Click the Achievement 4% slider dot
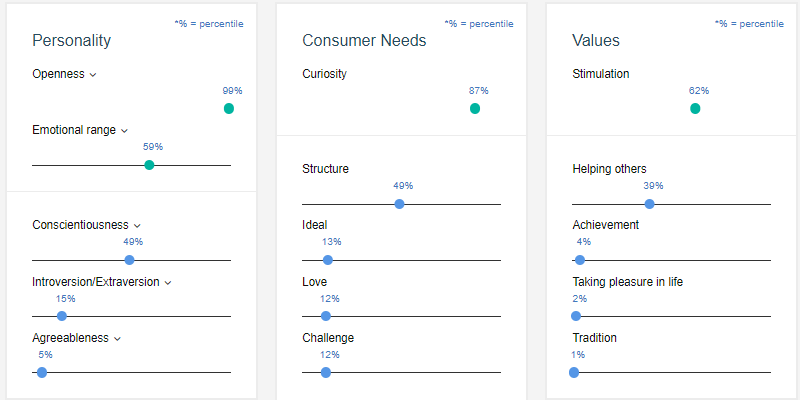Screen dimensions: 800x400 point(580,260)
